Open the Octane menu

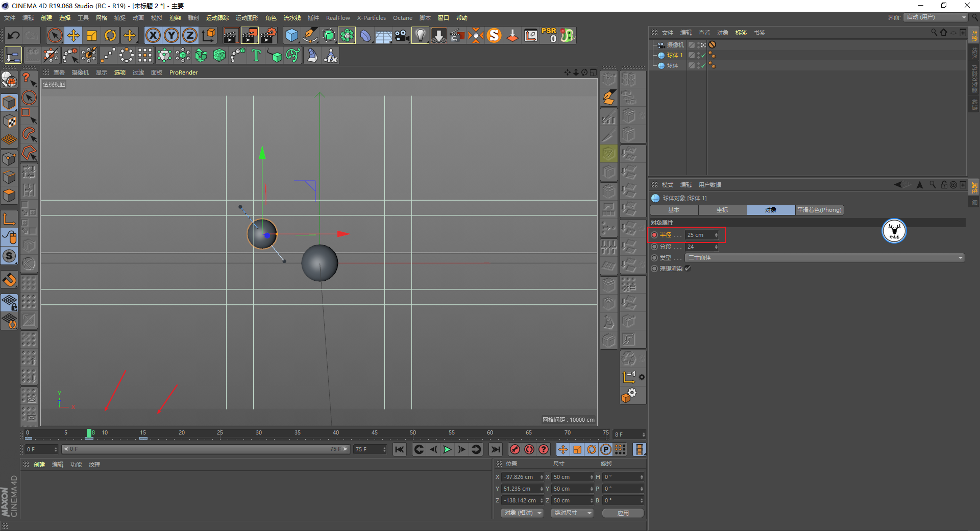(x=403, y=18)
